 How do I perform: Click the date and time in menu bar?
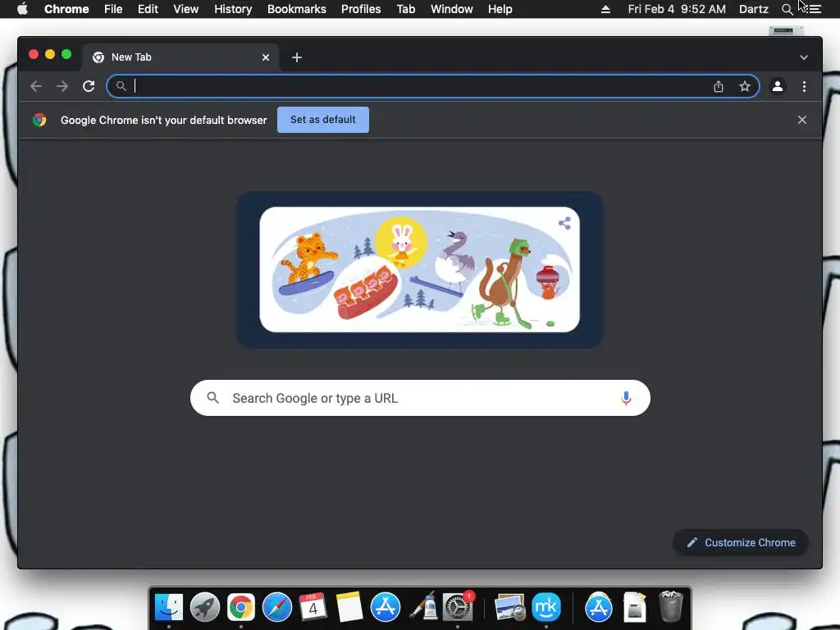(677, 9)
